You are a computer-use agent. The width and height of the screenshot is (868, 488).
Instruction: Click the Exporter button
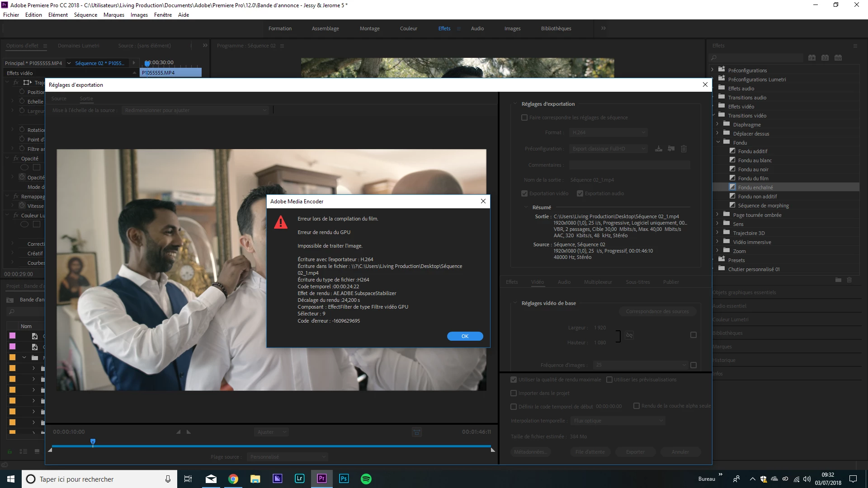coord(635,452)
